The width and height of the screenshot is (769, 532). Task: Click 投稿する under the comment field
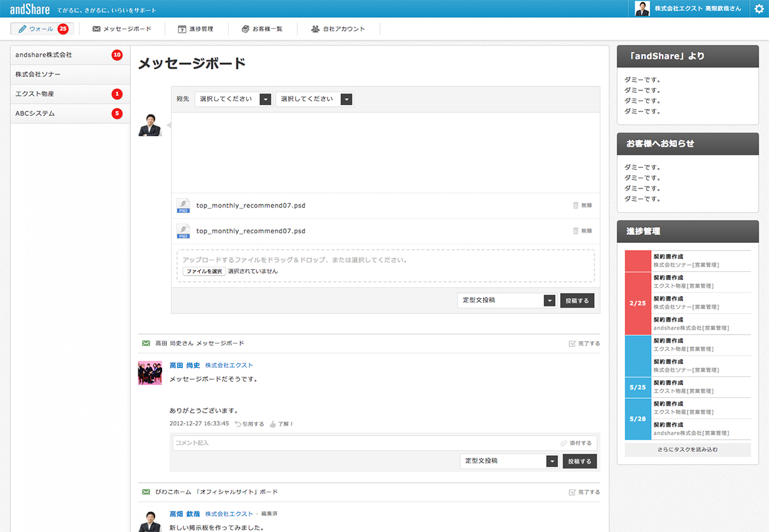click(x=579, y=461)
